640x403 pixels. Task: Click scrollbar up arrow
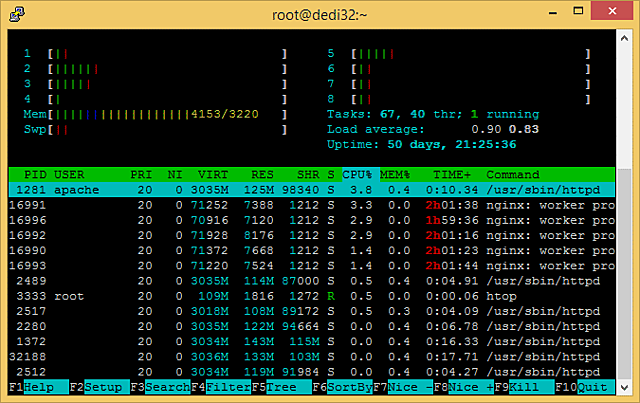[x=624, y=38]
